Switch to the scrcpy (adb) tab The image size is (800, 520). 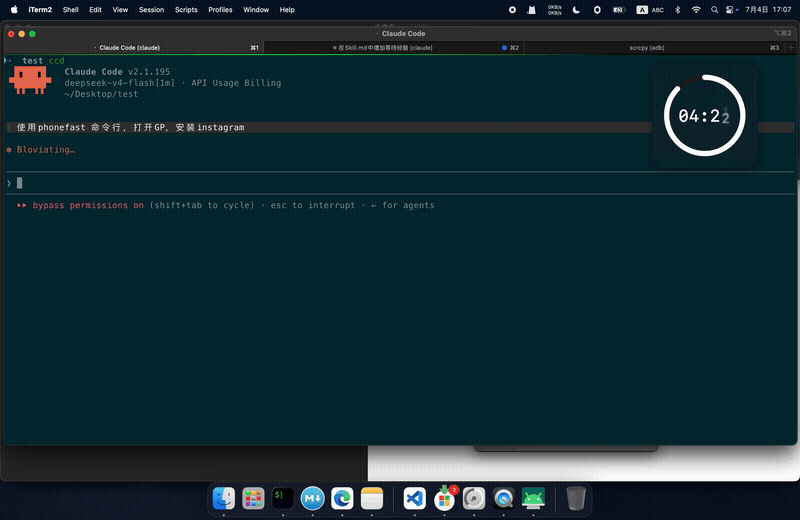[654, 47]
